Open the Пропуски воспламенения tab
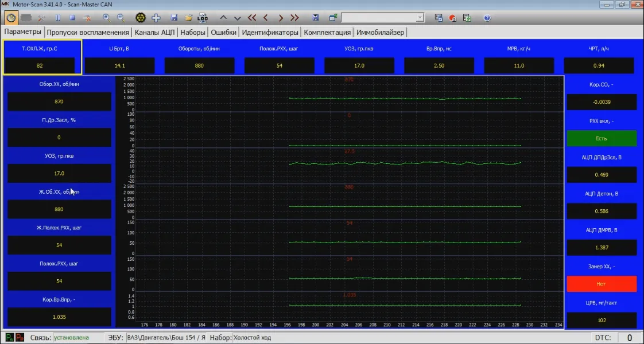The image size is (644, 344). (88, 32)
